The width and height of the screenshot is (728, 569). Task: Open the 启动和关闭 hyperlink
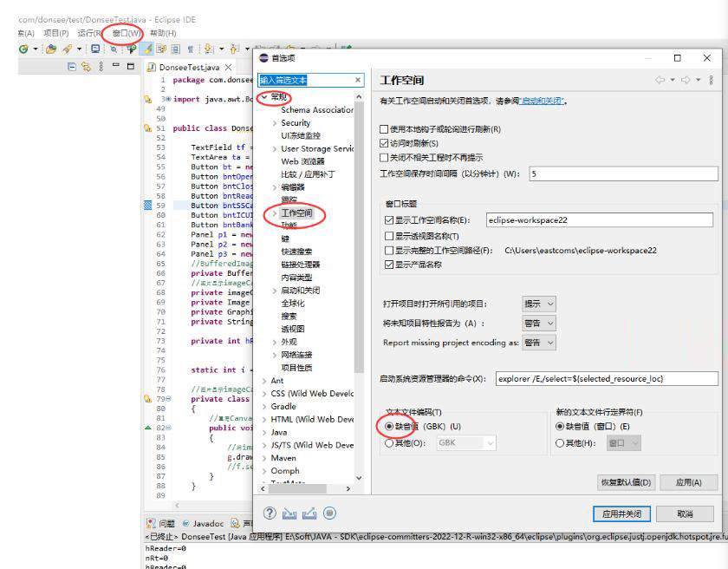pos(542,101)
